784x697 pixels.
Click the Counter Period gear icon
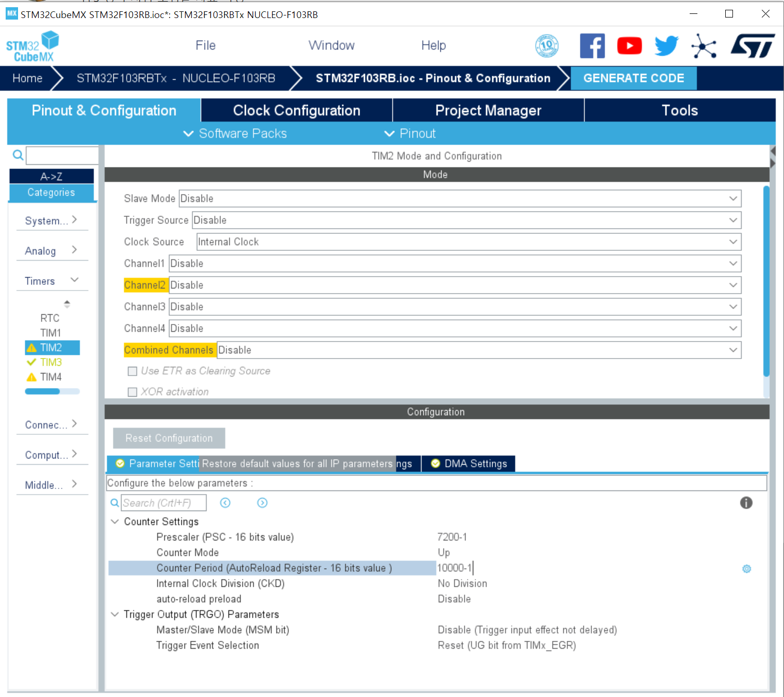pyautogui.click(x=746, y=569)
